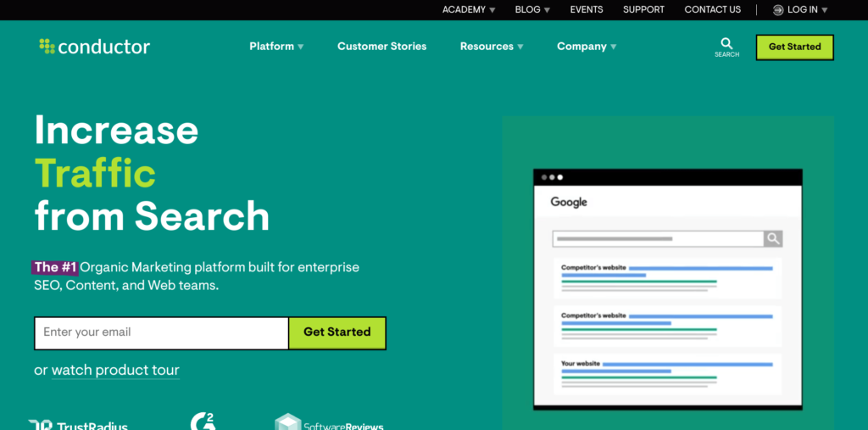The width and height of the screenshot is (868, 430).
Task: Open the BLOG dropdown in top bar
Action: pyautogui.click(x=532, y=10)
